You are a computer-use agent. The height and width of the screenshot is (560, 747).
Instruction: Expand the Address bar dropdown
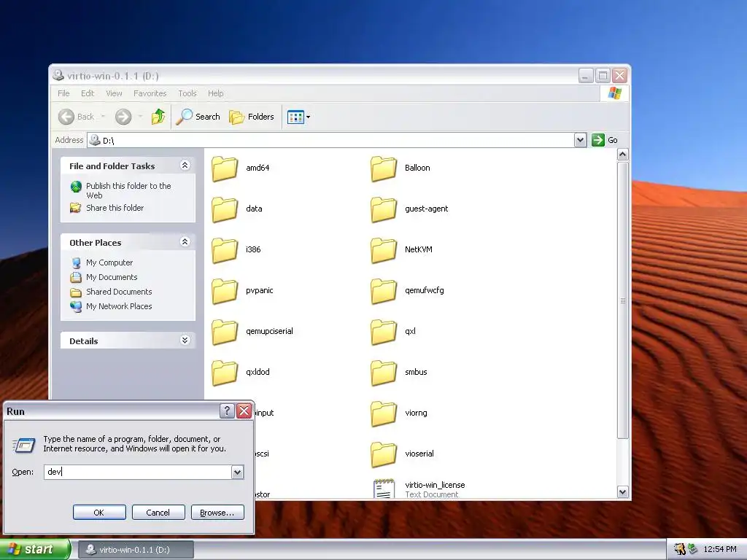[580, 140]
